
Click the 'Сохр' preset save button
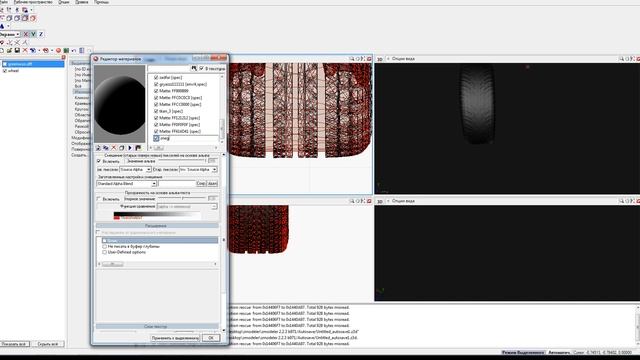(x=201, y=184)
